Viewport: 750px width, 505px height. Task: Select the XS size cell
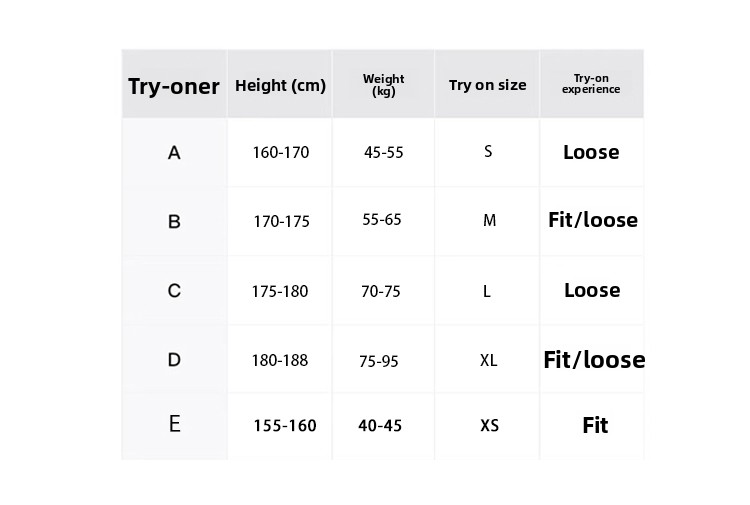coord(489,426)
